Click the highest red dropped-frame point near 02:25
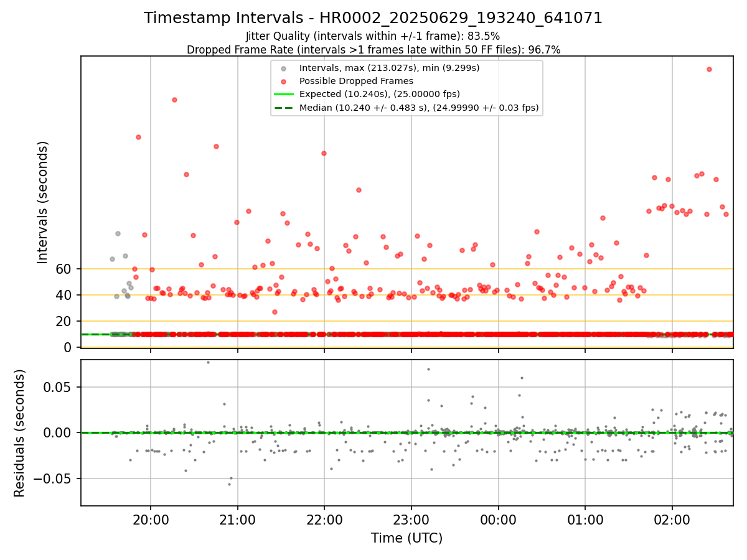Viewport: 747px width, 560px height. (x=709, y=69)
